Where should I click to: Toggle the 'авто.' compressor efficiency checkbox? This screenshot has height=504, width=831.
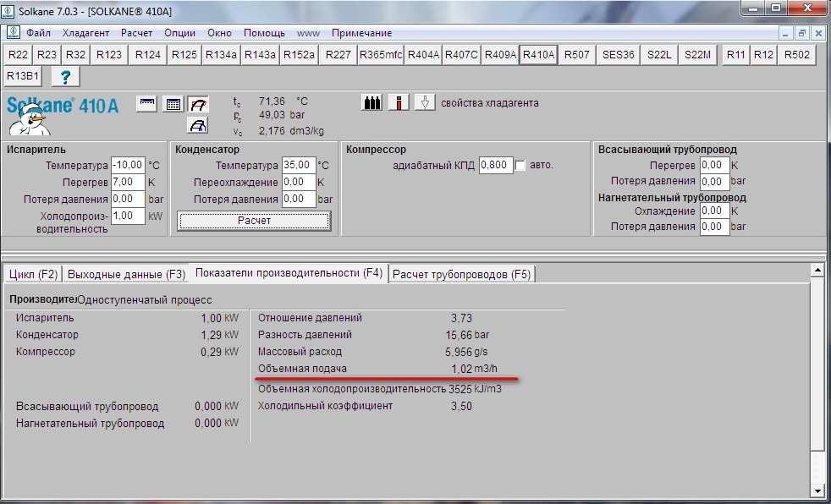(x=520, y=166)
